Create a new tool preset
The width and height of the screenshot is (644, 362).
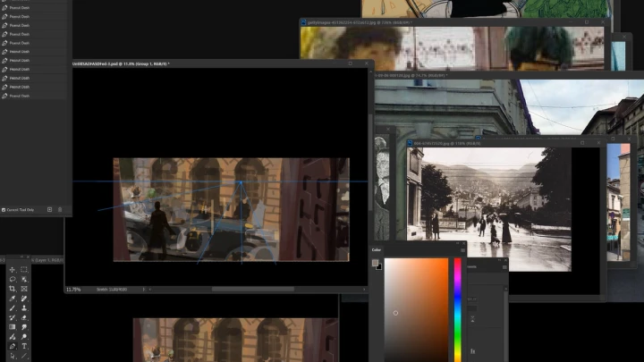pos(50,210)
